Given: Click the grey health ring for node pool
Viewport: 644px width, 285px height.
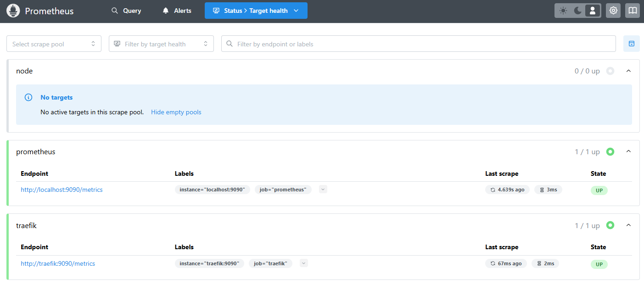Looking at the screenshot, I should click(x=610, y=71).
